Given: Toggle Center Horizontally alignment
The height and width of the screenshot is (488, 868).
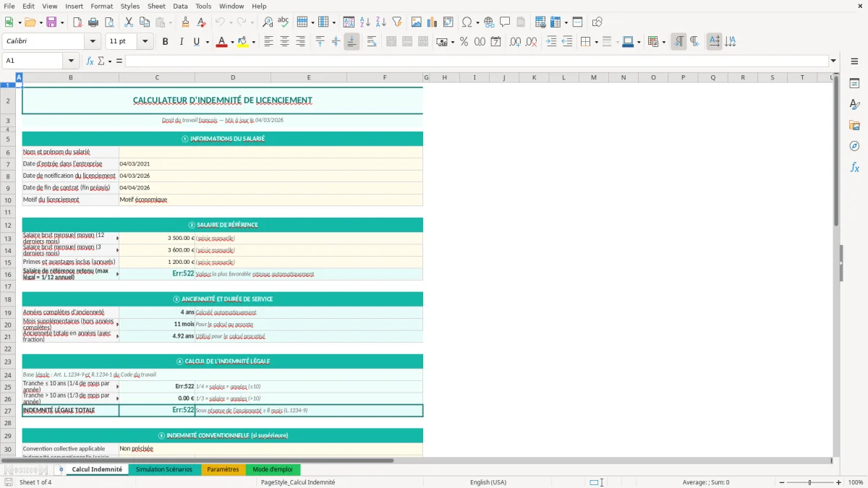Looking at the screenshot, I should click(x=284, y=42).
